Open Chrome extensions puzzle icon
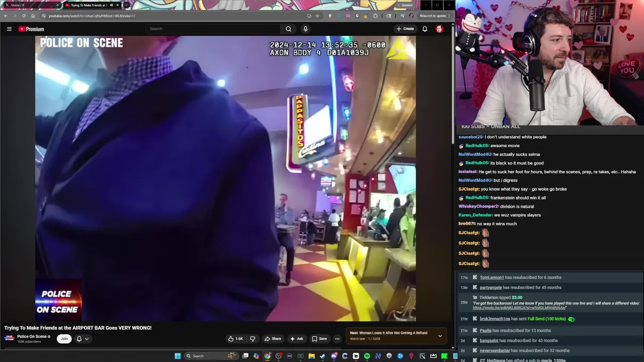This screenshot has width=644, height=362. pos(375,16)
